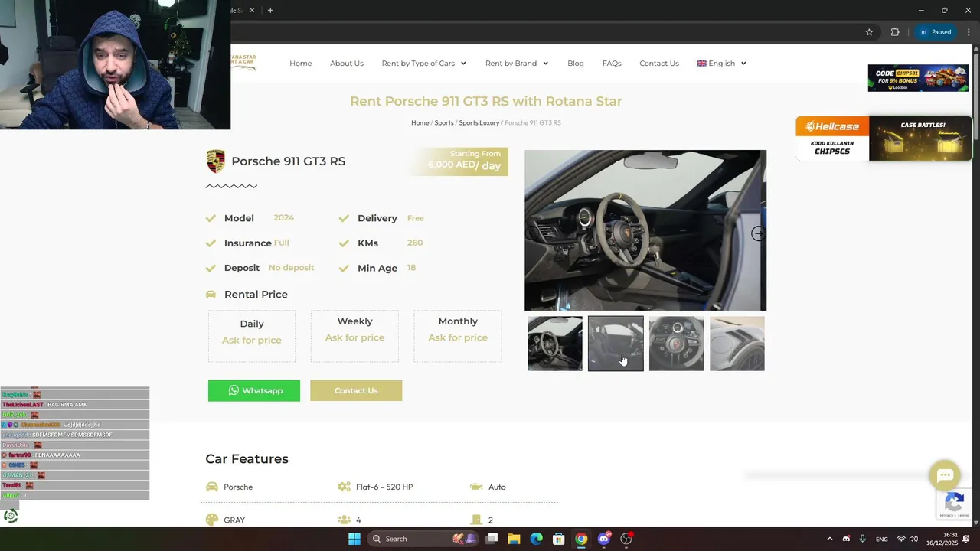Click the Weekly Ask for price box
980x551 pixels.
354,336
